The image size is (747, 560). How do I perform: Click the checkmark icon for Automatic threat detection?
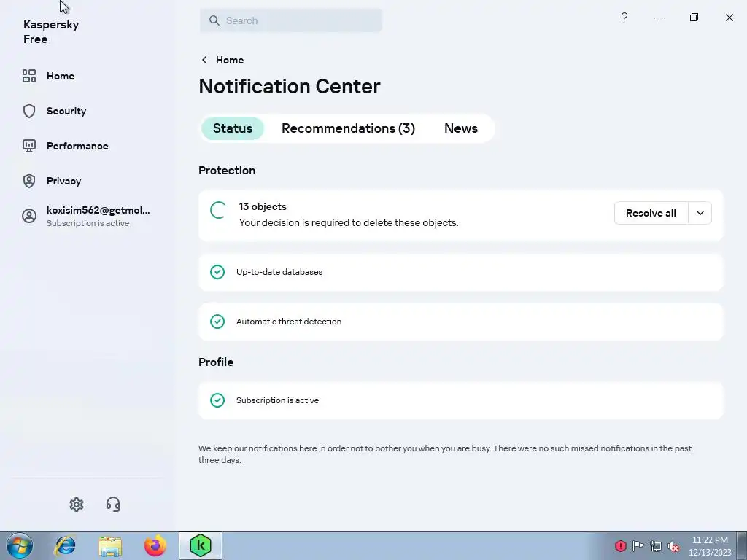point(217,322)
